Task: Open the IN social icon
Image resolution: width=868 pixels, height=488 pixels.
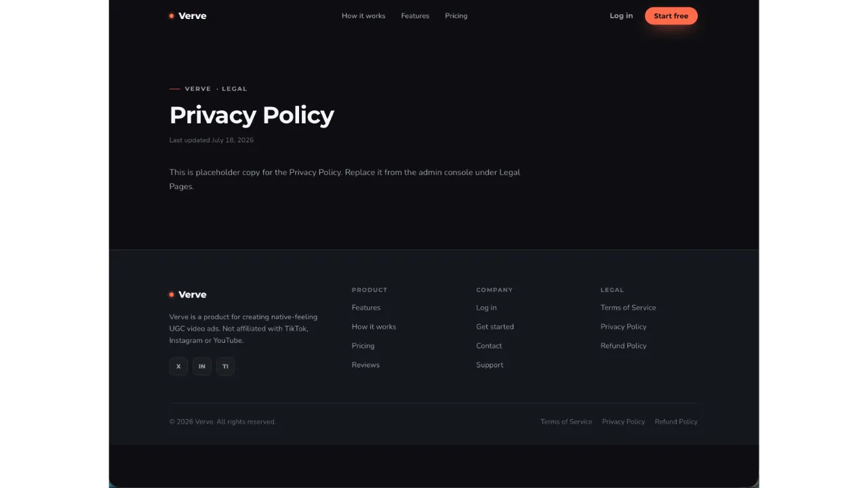Action: point(202,366)
